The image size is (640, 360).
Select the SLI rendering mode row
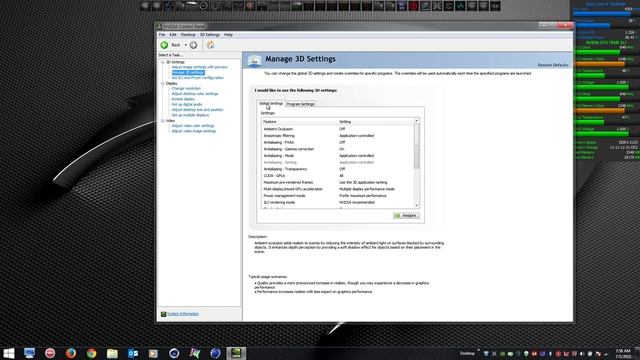(338, 202)
